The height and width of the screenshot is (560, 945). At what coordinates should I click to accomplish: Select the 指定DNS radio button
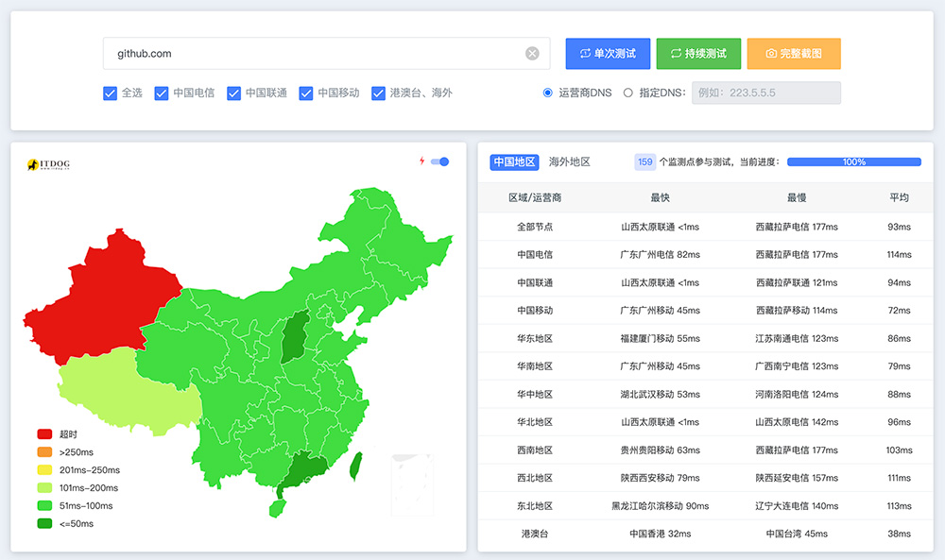[x=627, y=93]
